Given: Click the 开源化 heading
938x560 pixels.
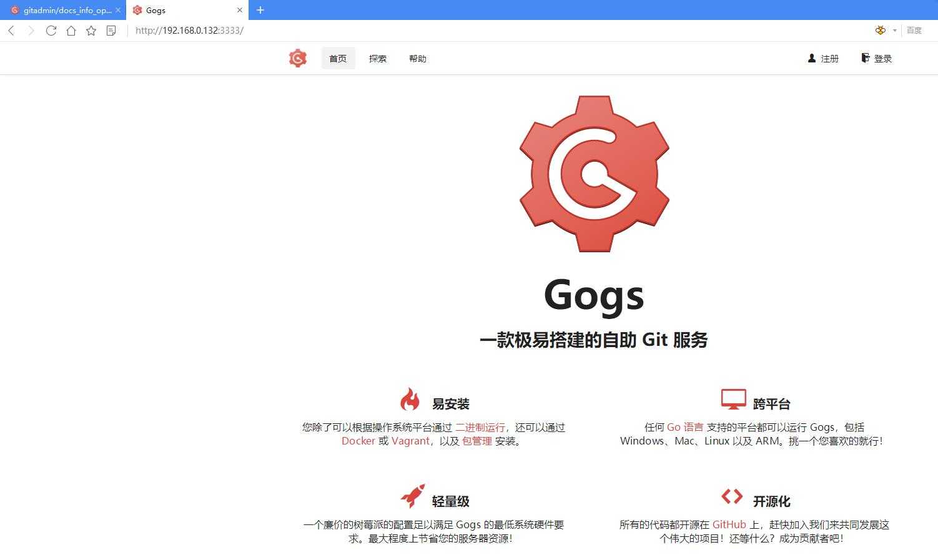Looking at the screenshot, I should [771, 501].
